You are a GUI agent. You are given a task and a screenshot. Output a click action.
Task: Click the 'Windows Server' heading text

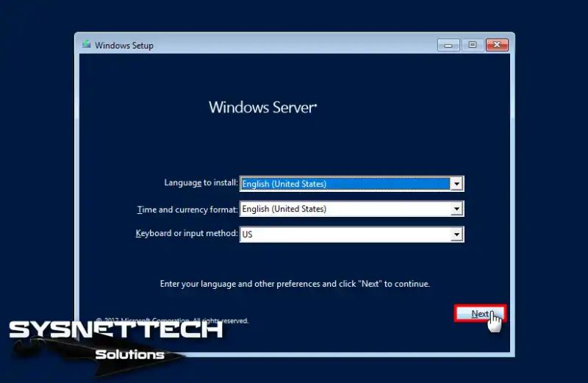click(263, 107)
